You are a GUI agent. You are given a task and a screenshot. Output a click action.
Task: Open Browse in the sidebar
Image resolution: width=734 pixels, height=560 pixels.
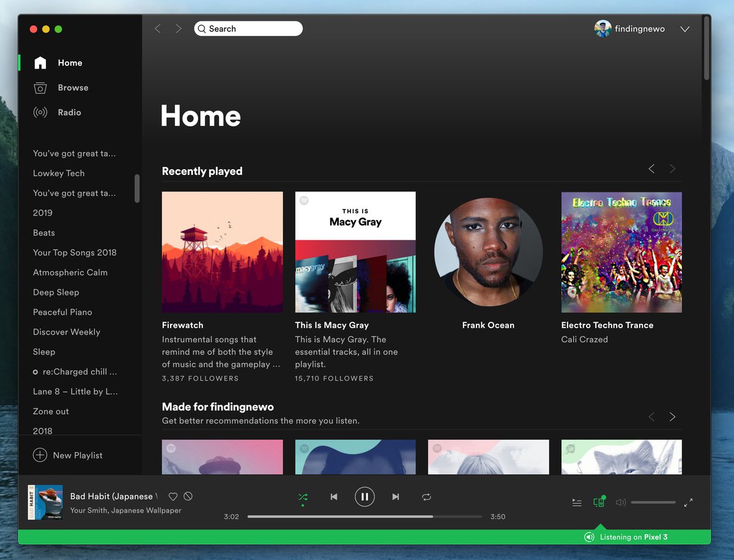coord(73,87)
